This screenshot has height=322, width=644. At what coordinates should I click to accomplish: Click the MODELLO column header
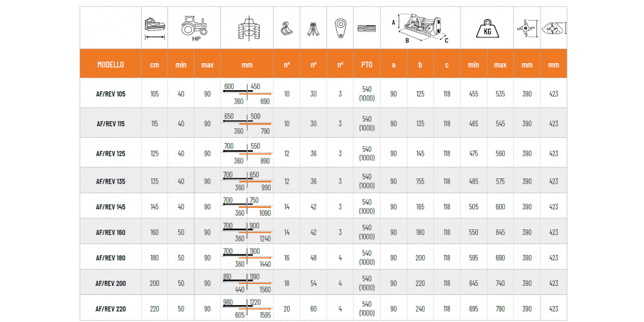pos(111,64)
